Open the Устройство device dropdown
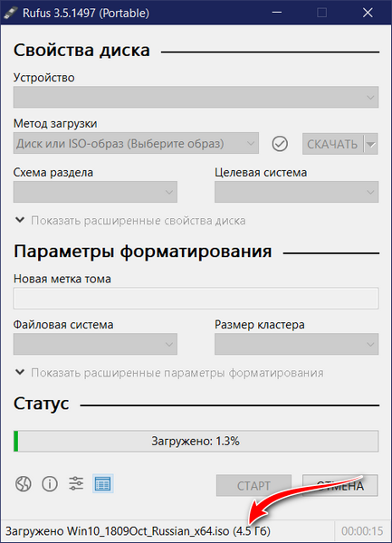The width and height of the screenshot is (392, 543). pos(196,97)
